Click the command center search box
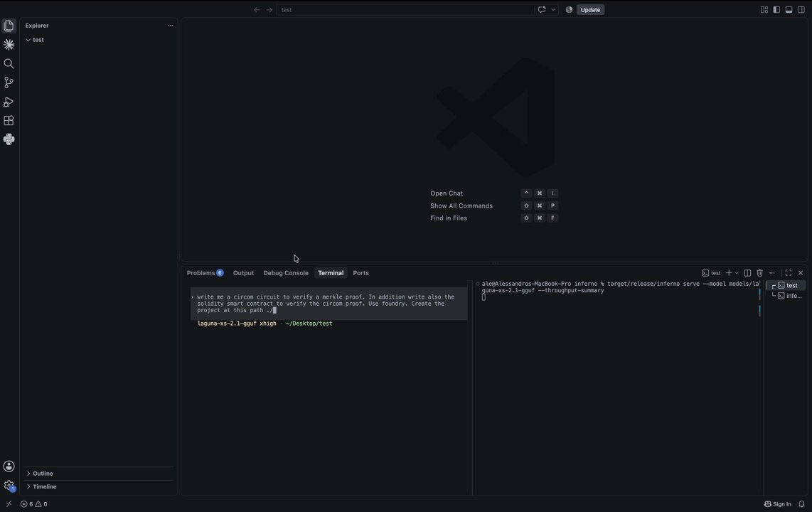 (x=405, y=10)
